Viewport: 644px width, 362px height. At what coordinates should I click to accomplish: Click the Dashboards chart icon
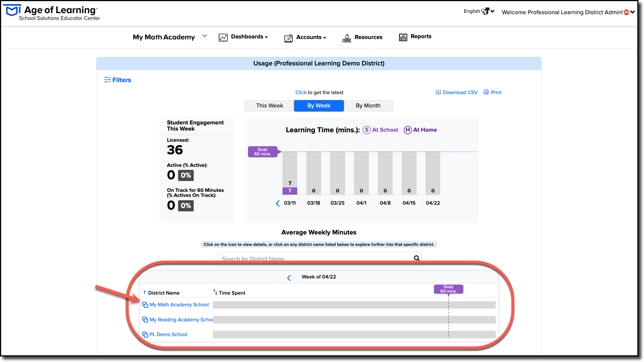click(223, 37)
